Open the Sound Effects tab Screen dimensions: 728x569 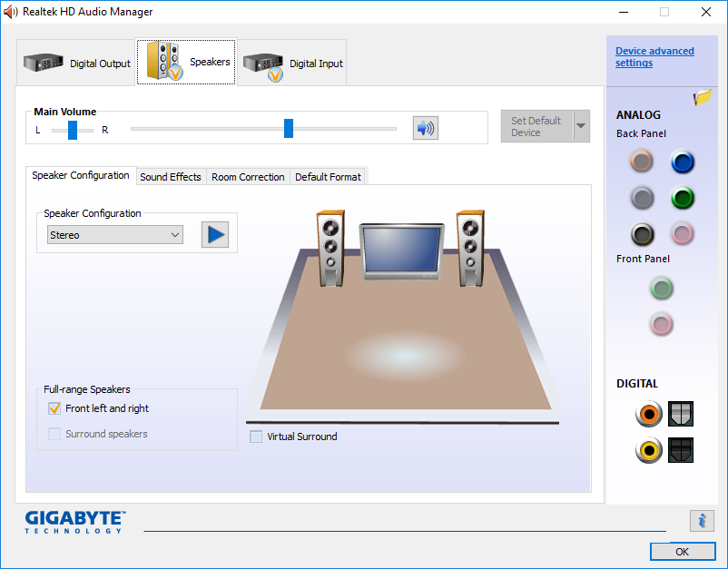click(x=171, y=177)
